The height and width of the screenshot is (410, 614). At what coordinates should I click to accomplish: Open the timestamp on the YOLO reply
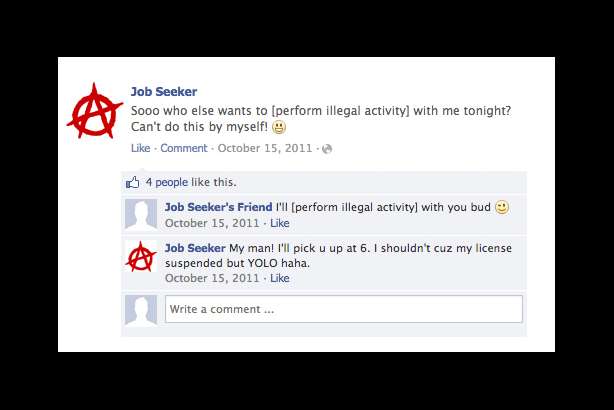tap(212, 278)
